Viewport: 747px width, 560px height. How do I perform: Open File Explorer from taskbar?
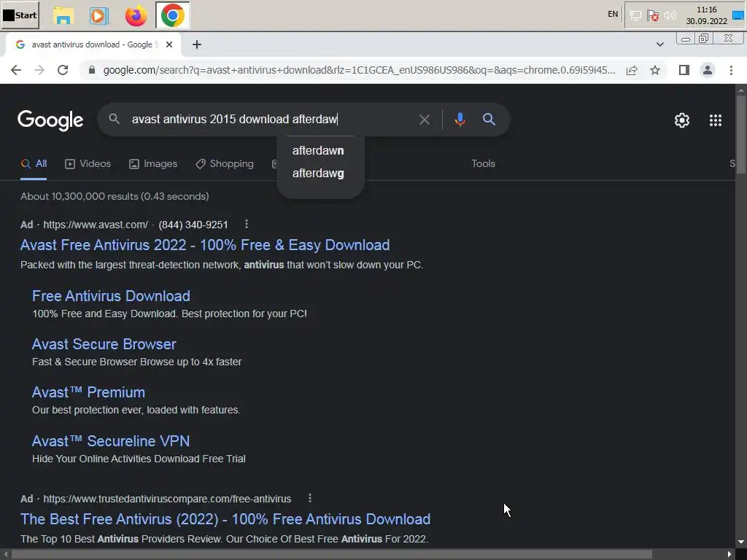coord(63,16)
